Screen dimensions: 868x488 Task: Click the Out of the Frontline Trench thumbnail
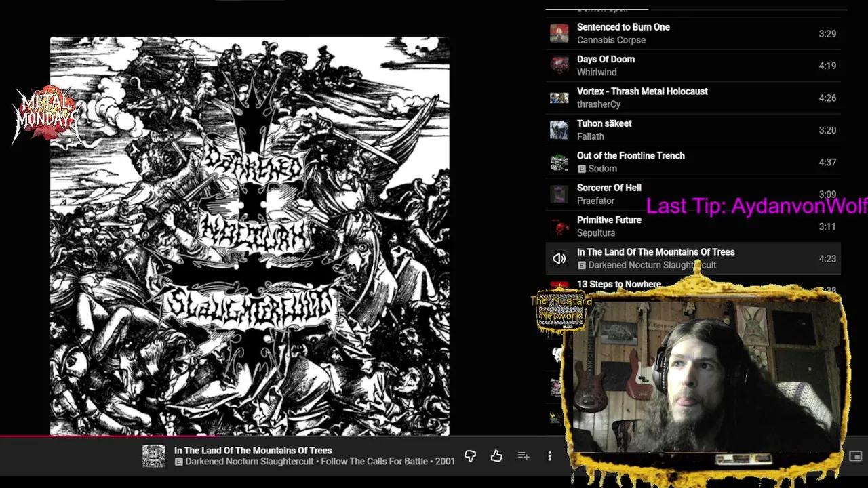559,162
